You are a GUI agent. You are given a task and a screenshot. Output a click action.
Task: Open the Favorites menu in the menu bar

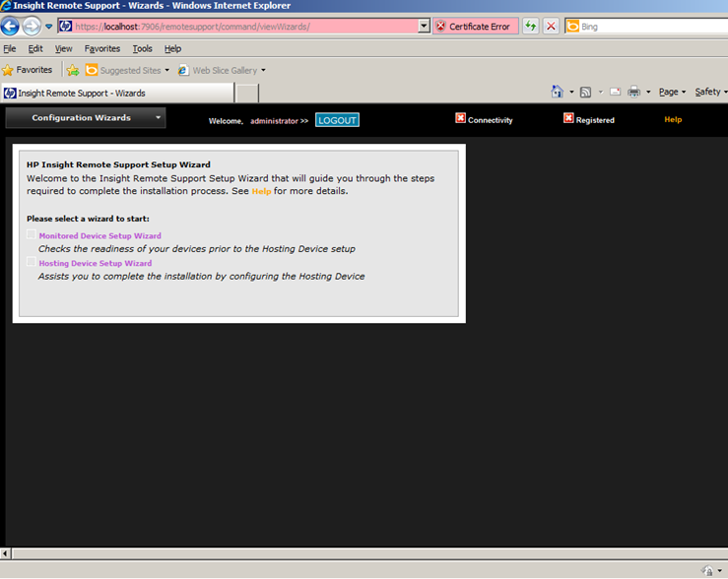102,48
